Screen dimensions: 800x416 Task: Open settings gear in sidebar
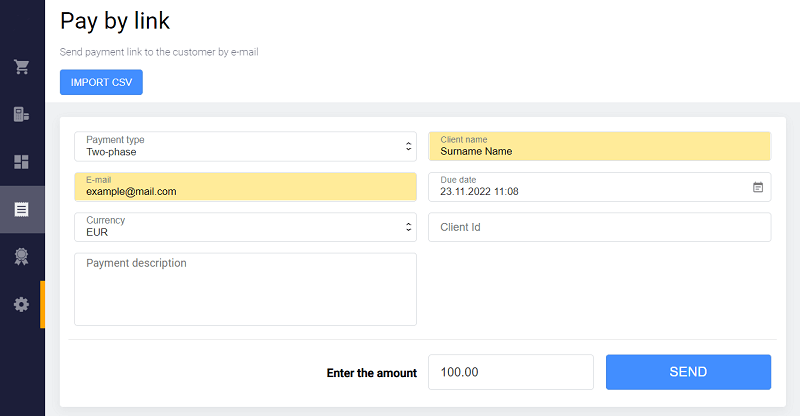coord(21,304)
